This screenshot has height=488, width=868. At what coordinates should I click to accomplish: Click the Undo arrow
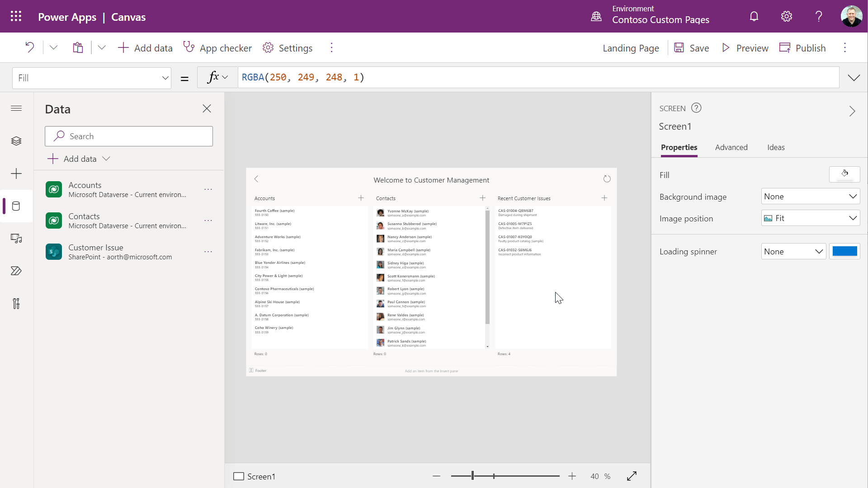tap(29, 47)
